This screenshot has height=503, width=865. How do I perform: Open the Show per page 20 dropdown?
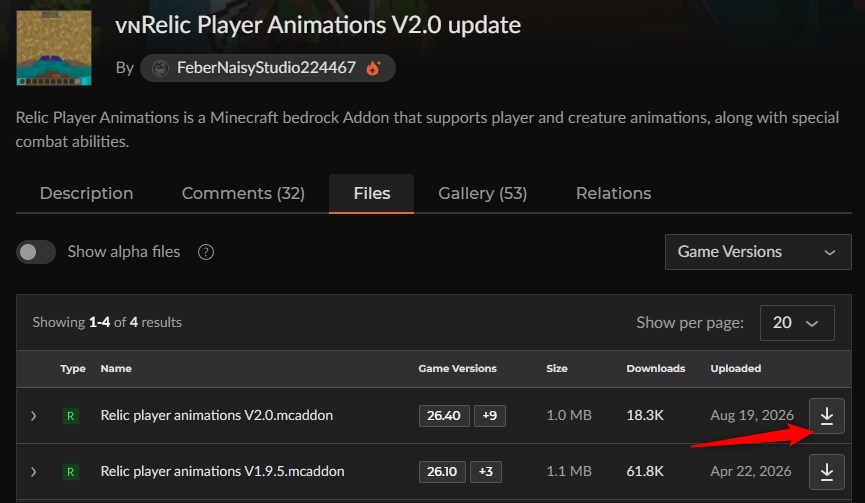click(797, 323)
